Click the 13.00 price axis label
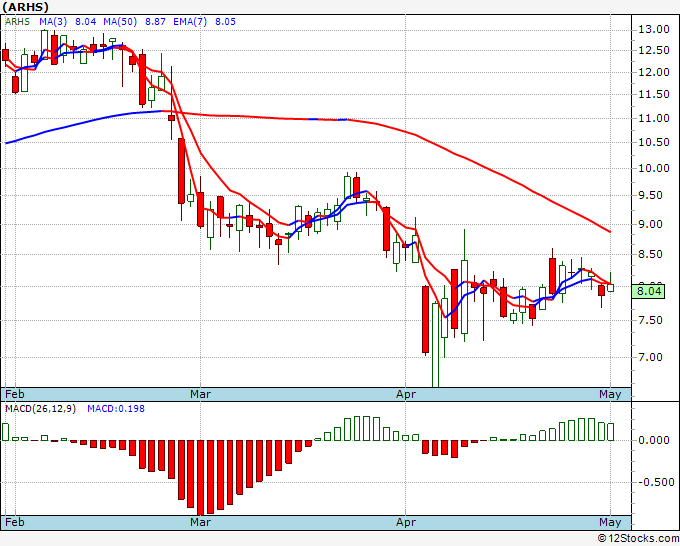The height and width of the screenshot is (546, 680). point(654,29)
